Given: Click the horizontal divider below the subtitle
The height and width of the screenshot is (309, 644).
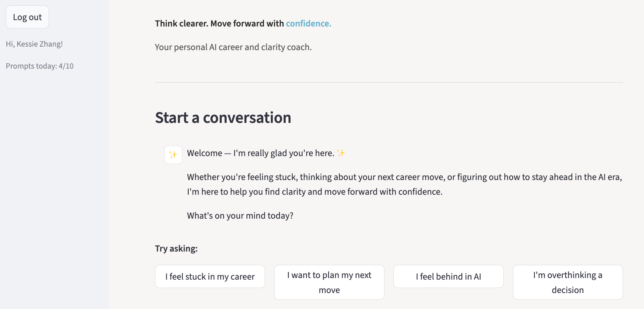Looking at the screenshot, I should (x=389, y=83).
